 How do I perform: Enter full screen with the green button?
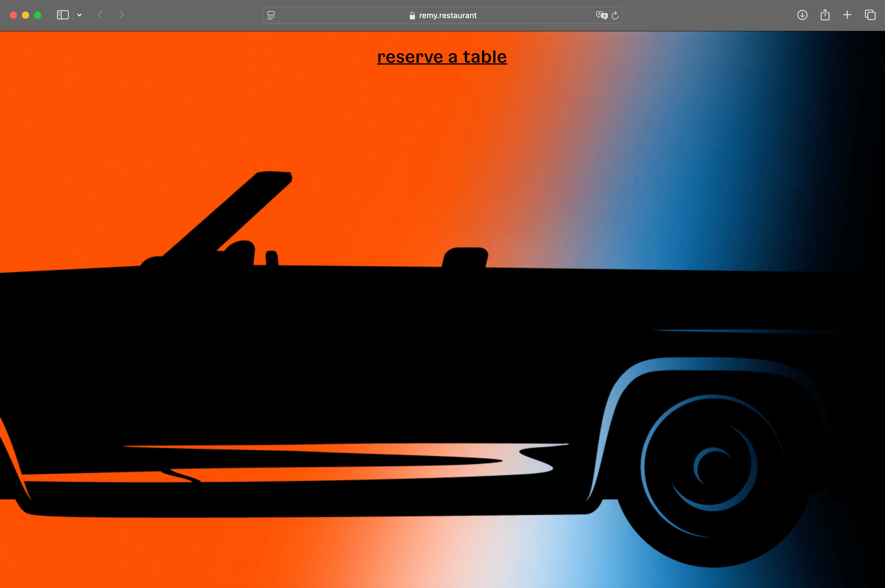pos(38,15)
